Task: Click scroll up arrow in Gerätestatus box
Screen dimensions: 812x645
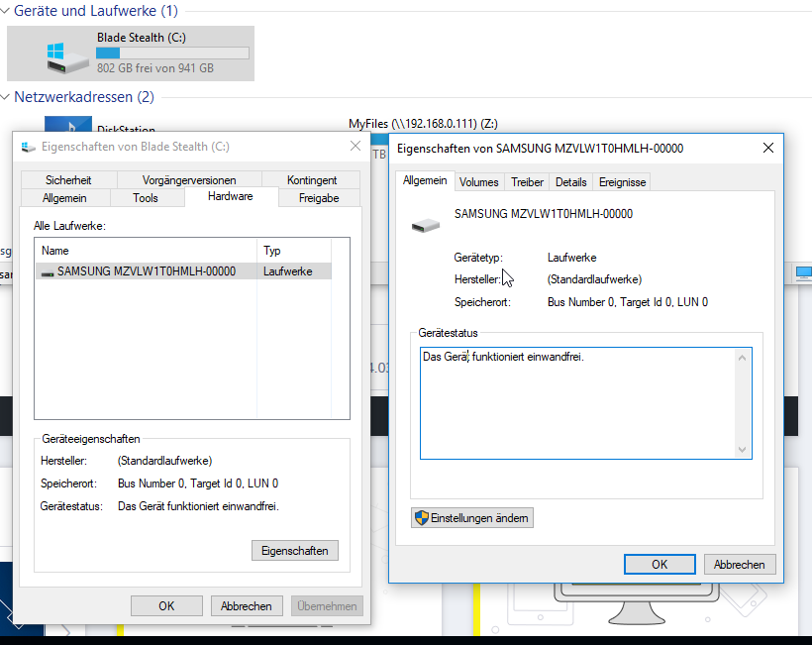Action: click(742, 358)
